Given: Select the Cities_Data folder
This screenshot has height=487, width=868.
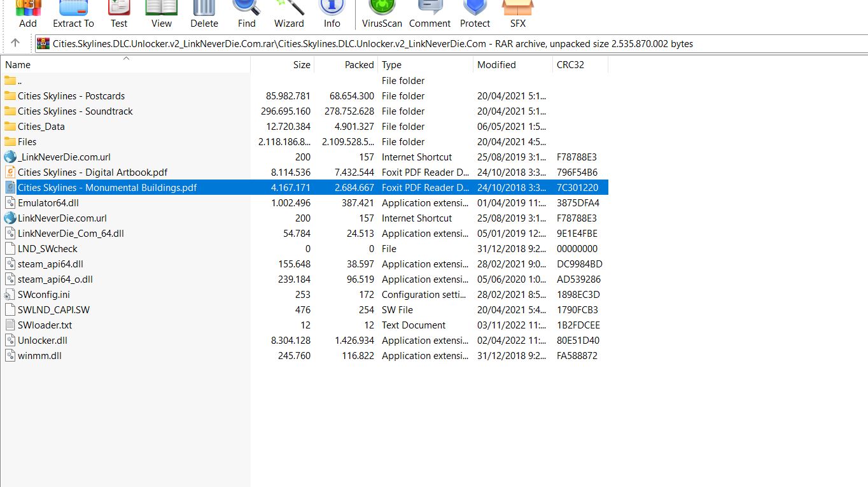Looking at the screenshot, I should point(41,127).
